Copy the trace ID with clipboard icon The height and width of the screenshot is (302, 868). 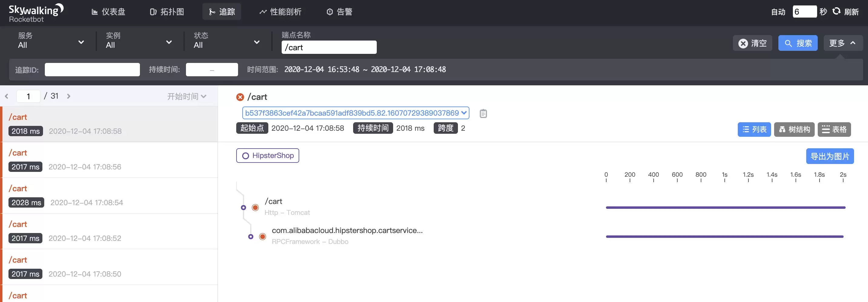[483, 113]
